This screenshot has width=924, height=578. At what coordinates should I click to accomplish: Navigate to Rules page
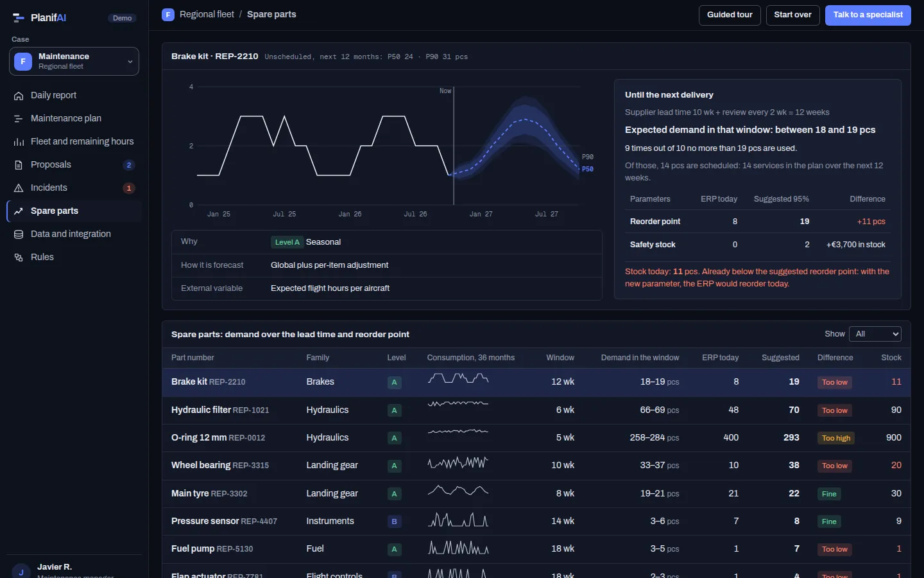pos(74,257)
